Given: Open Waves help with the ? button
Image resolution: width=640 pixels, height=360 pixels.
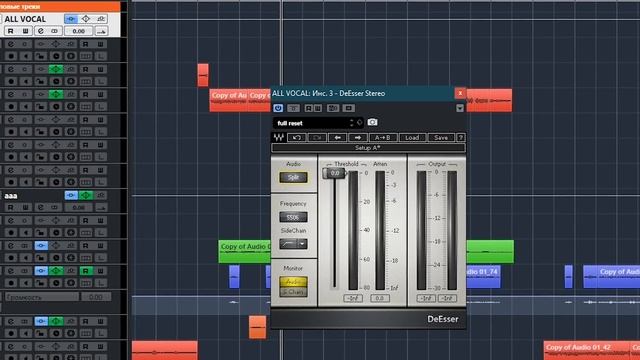Looking at the screenshot, I should click(x=460, y=138).
